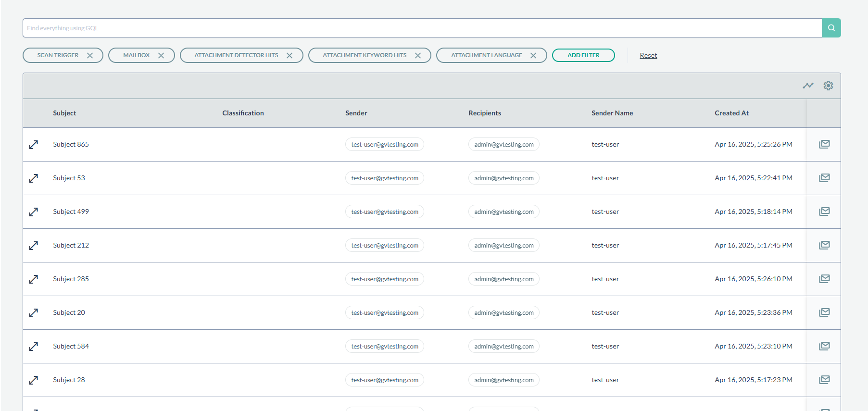This screenshot has width=868, height=411.
Task: Sort by Created At column header
Action: 731,113
